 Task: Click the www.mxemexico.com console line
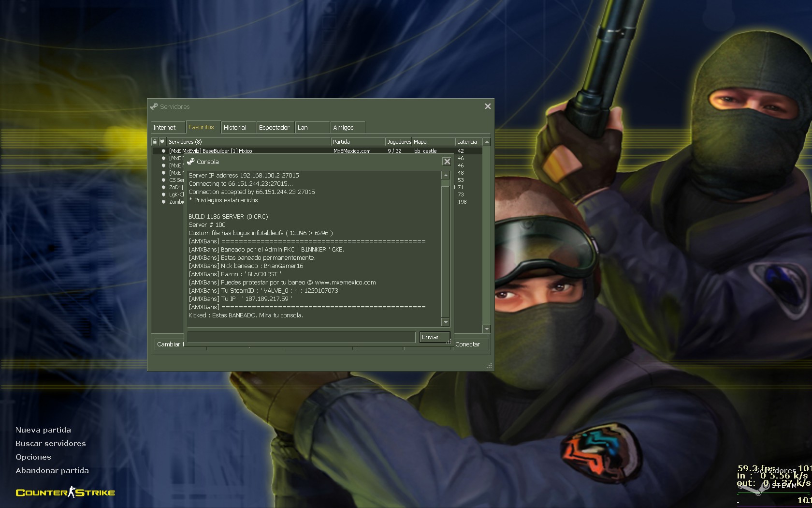(282, 283)
